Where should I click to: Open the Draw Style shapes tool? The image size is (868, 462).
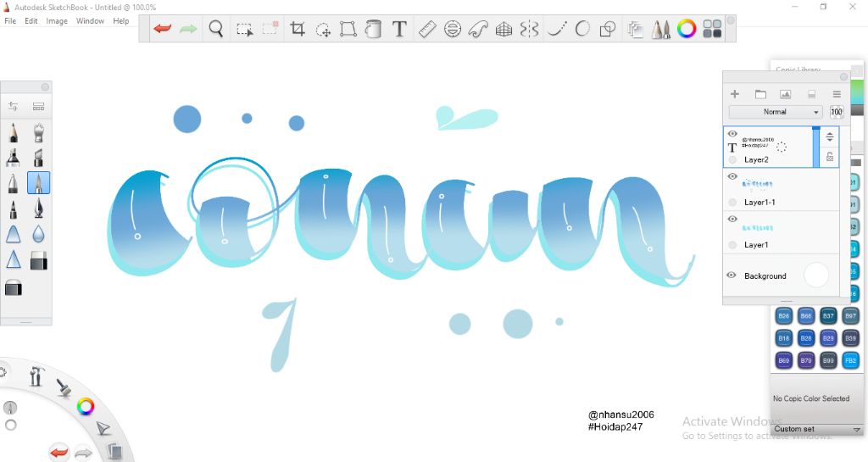point(608,29)
